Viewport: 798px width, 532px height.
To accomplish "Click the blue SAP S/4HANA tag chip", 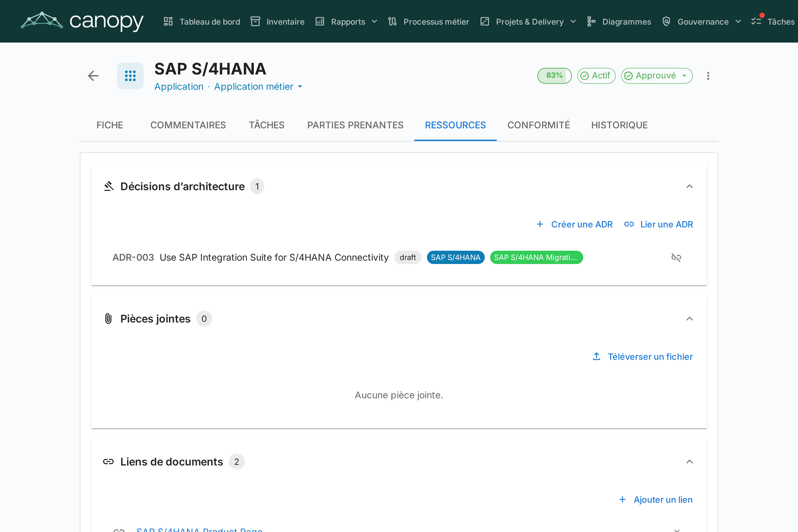I will (x=455, y=257).
